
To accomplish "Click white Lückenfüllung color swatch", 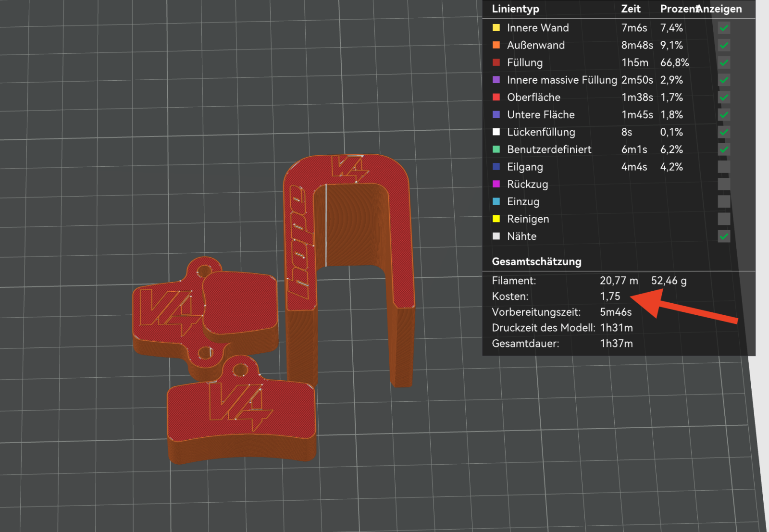I will (496, 132).
